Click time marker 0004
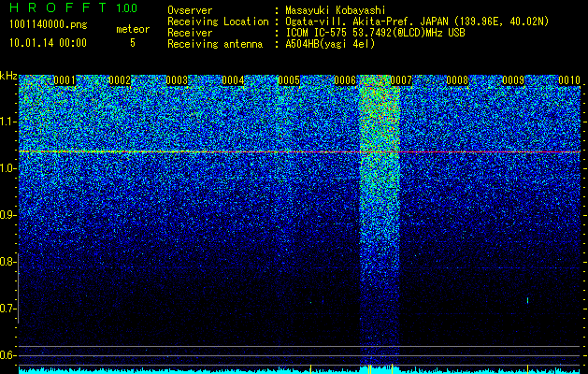This screenshot has width=588, height=374. point(233,80)
